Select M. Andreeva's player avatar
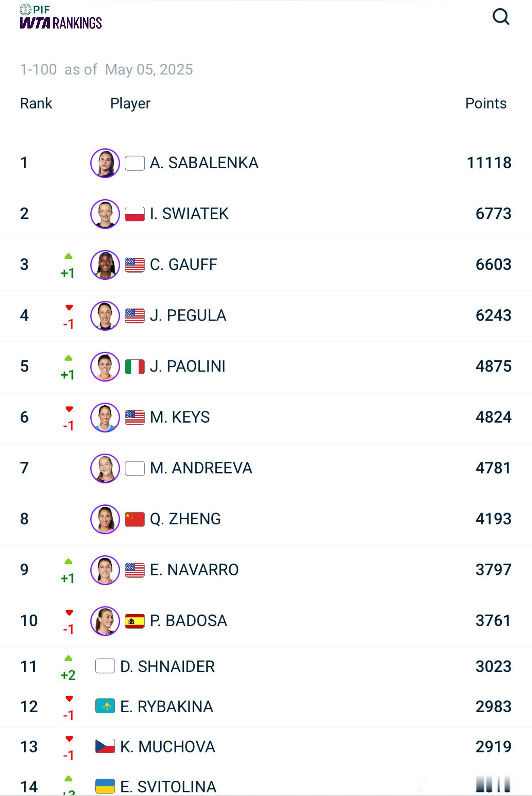Screen dimensions: 532x796 [x=105, y=468]
